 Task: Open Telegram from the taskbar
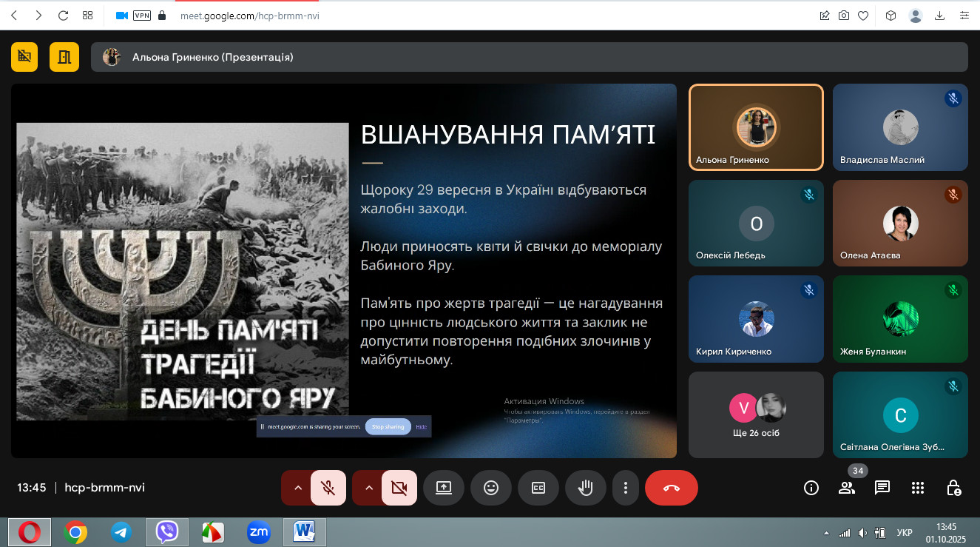pos(121,531)
